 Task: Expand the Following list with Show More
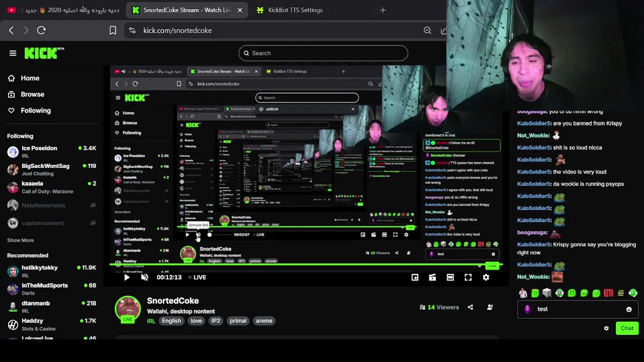click(20, 240)
